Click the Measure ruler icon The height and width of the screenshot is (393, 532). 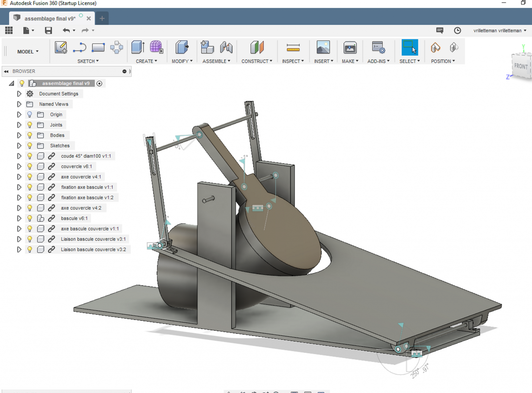tap(293, 48)
